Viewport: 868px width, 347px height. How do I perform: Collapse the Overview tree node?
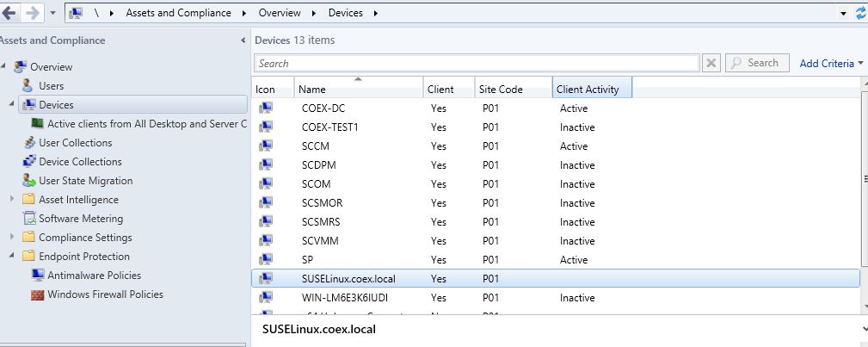pos(4,66)
